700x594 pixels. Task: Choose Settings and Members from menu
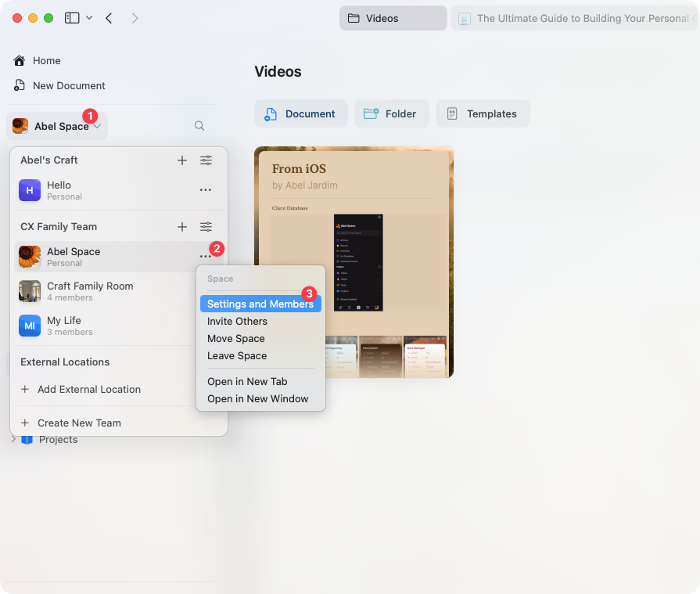(260, 304)
